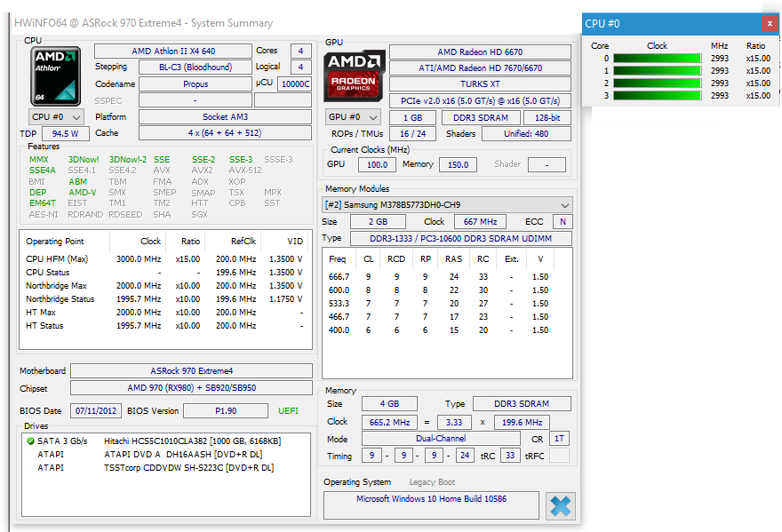Click the BL-C3 (Bloodhound) stepping field
Image resolution: width=782 pixels, height=532 pixels.
(x=195, y=67)
